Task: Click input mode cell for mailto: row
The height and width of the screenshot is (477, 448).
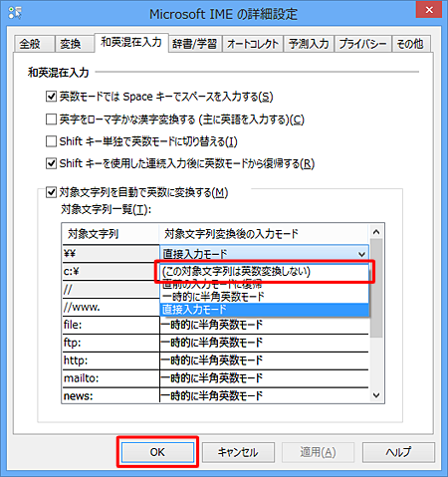Action: click(x=264, y=378)
